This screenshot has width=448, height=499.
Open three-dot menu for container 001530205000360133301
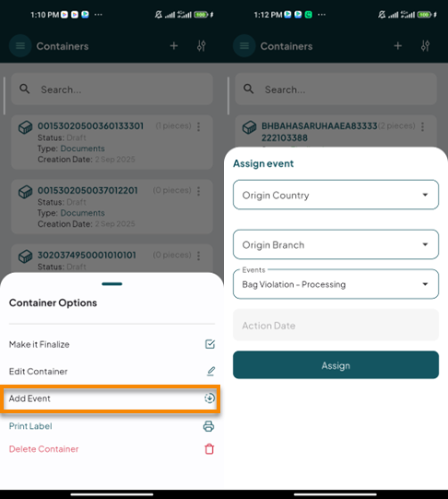click(198, 126)
